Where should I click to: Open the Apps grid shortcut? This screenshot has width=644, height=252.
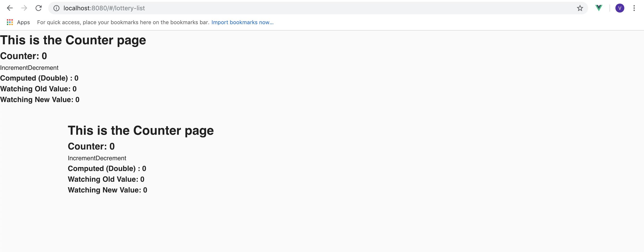pos(10,22)
